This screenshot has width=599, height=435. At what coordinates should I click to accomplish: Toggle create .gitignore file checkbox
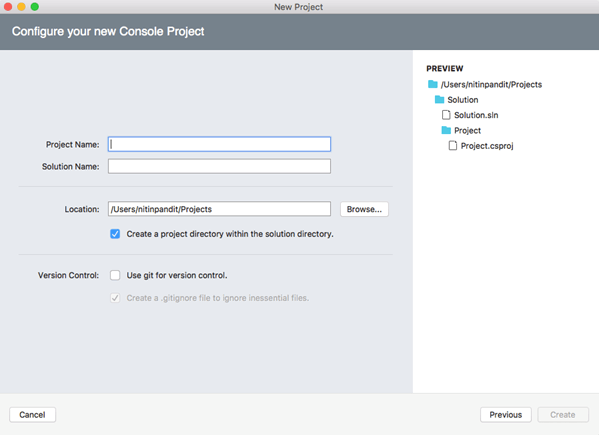(115, 298)
